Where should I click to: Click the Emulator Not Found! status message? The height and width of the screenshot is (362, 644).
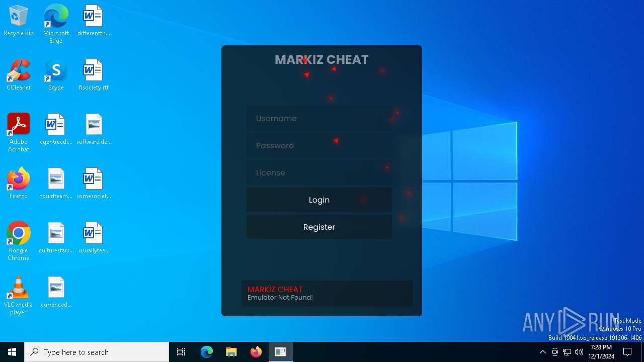(280, 298)
